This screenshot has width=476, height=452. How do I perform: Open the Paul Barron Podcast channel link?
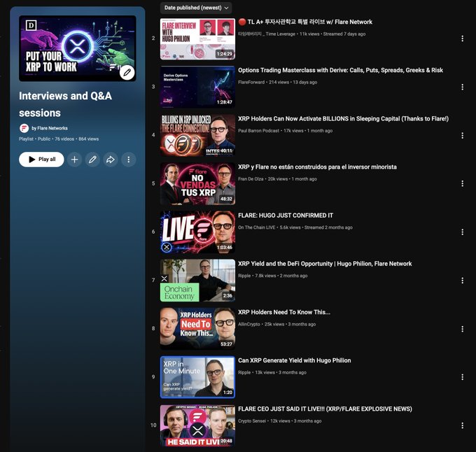[x=258, y=131]
